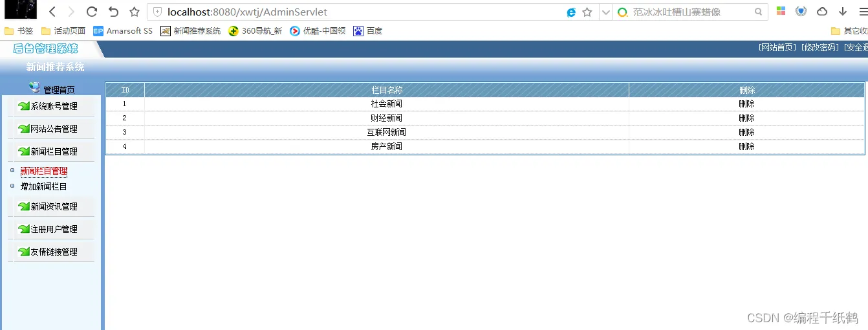Click the browser forward arrow
Viewport: 868px width, 330px height.
coord(72,12)
